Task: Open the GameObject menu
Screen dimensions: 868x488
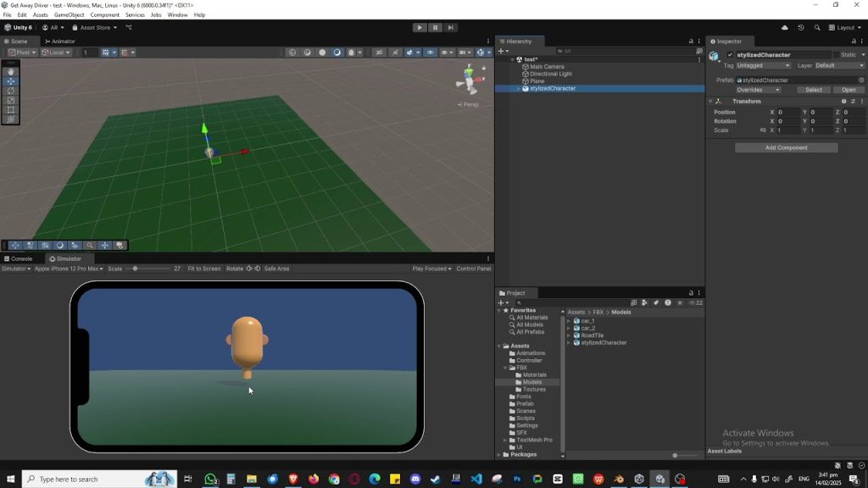Action: (69, 14)
